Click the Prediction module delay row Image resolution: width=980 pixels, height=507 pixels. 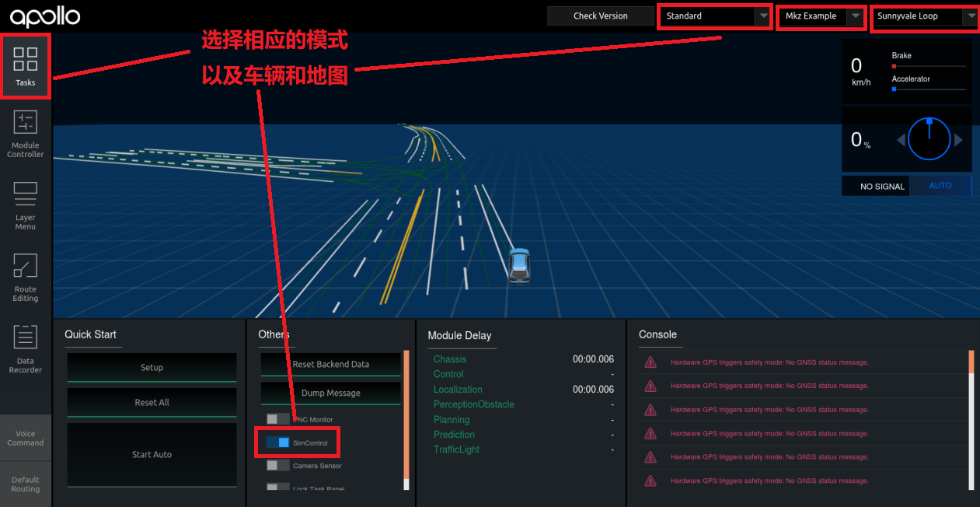[524, 435]
